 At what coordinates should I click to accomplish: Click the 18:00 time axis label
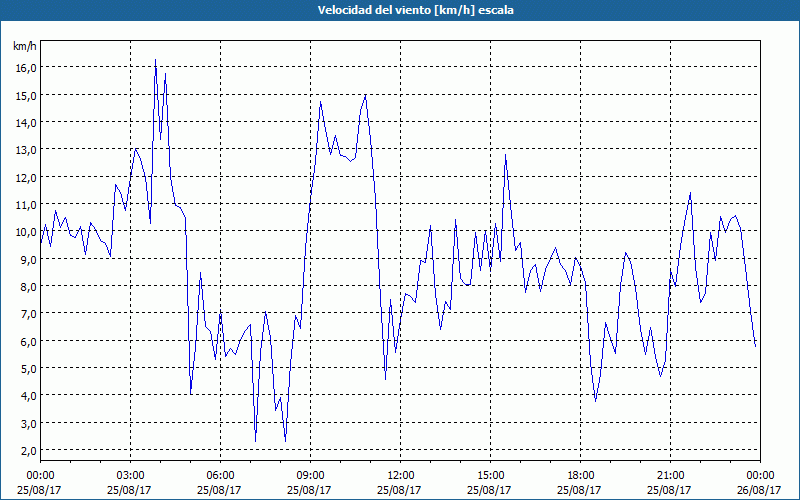click(x=580, y=476)
